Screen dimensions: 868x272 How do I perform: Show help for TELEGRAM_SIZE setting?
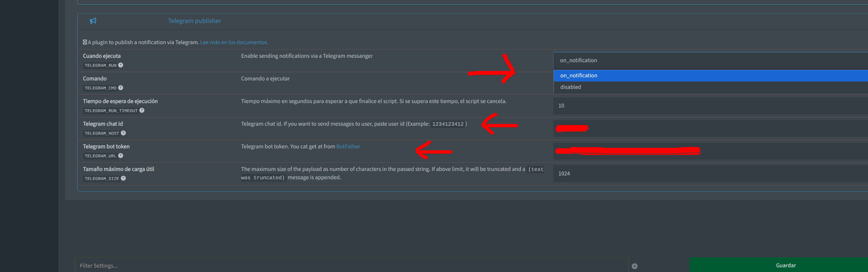pyautogui.click(x=123, y=178)
